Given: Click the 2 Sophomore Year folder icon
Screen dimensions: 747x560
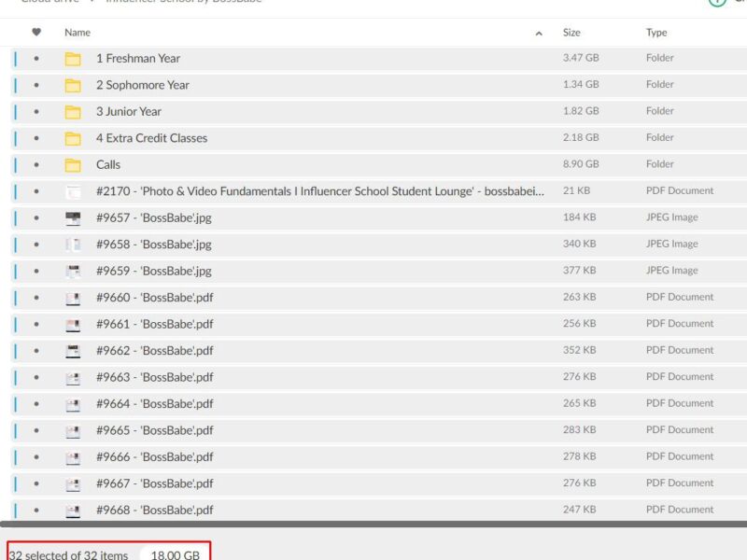Looking at the screenshot, I should 73,85.
